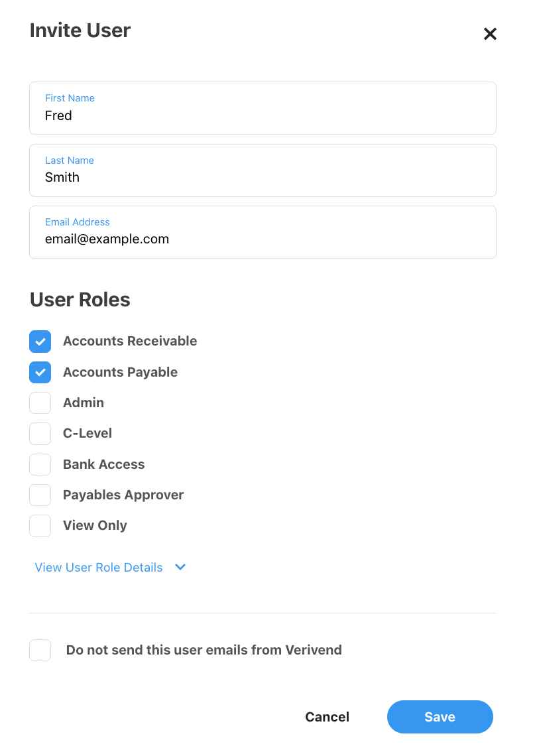The width and height of the screenshot is (537, 756).
Task: Disable the Accounts Payable role
Action: coord(40,372)
